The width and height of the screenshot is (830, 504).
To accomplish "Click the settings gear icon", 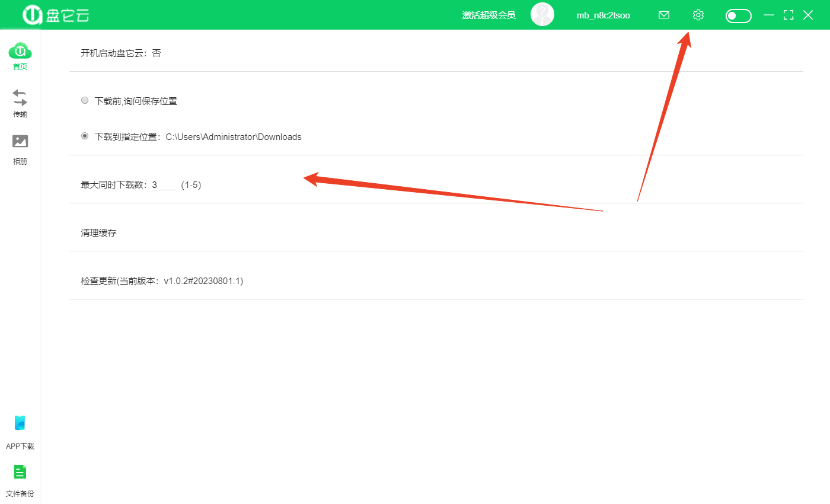I will pos(698,15).
